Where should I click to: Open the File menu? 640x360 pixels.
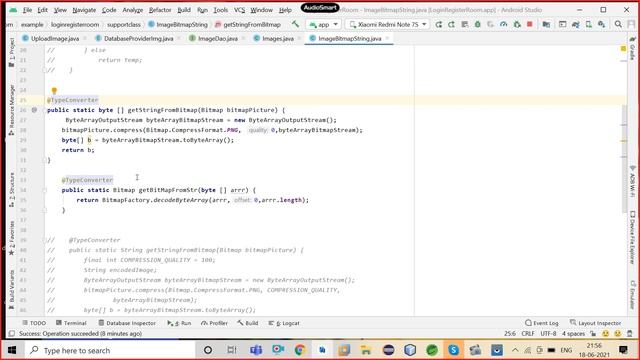click(27, 10)
